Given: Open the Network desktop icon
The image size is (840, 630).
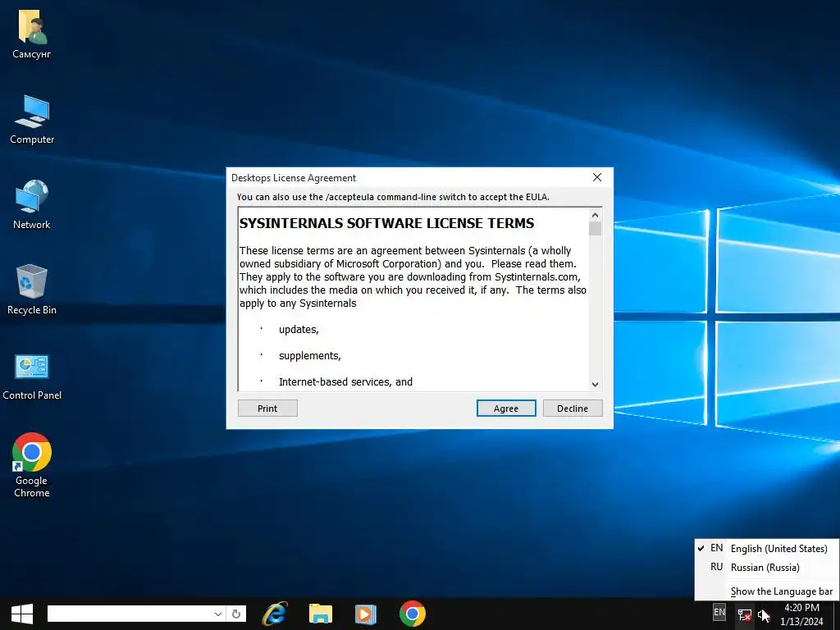Looking at the screenshot, I should 32,204.
